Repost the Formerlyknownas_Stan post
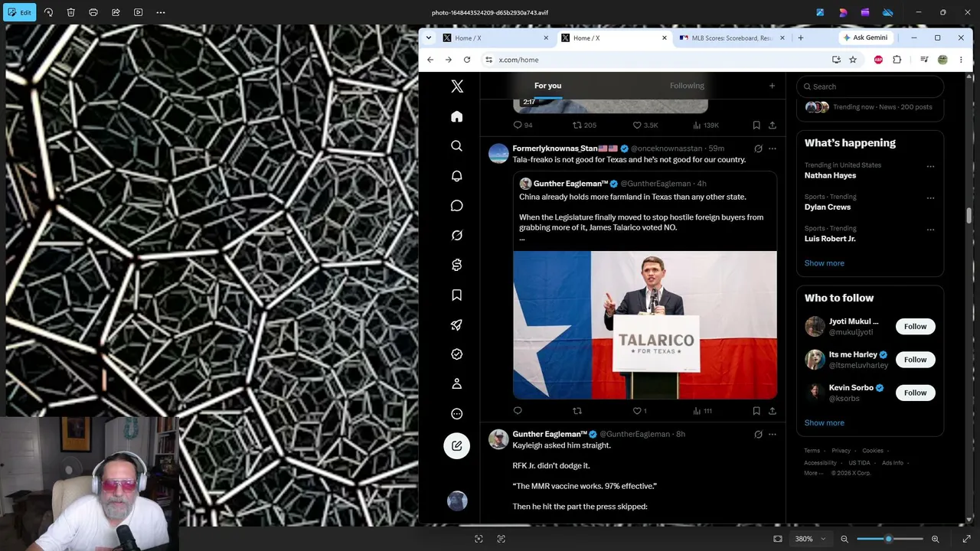980x551 pixels. click(x=577, y=411)
